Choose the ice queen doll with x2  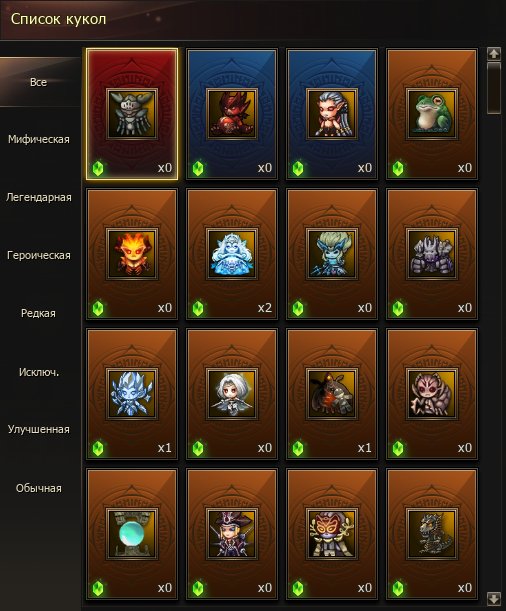coord(232,254)
